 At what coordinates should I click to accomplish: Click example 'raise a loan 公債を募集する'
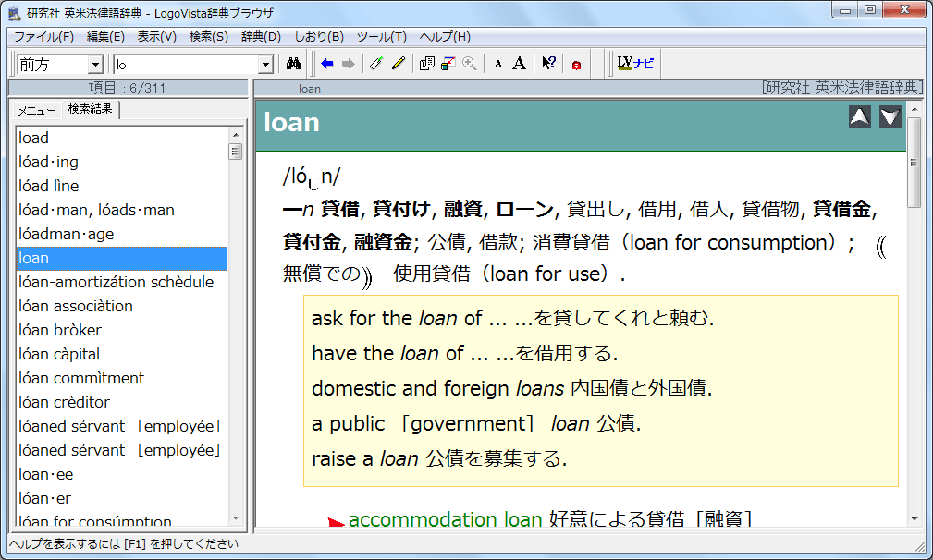(440, 459)
